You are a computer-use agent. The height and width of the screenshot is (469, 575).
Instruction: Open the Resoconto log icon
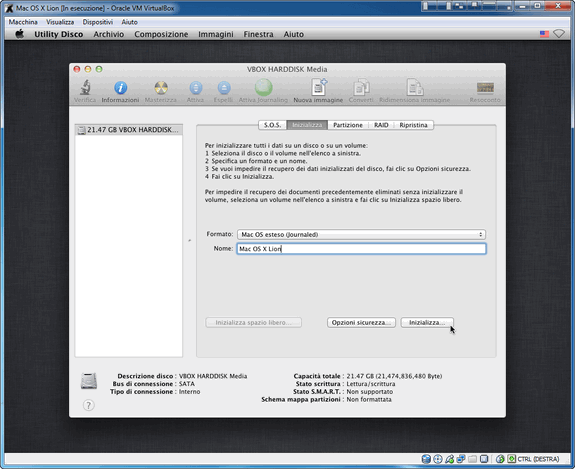485,88
